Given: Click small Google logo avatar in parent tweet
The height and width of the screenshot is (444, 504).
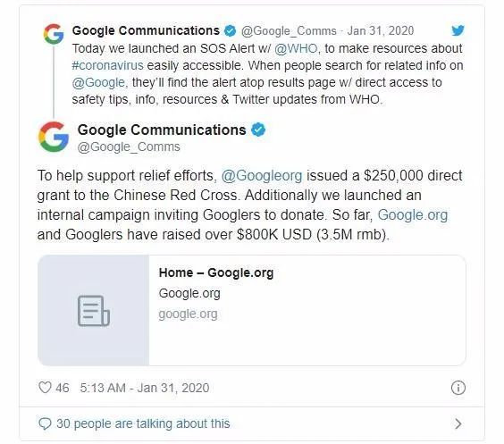Looking at the screenshot, I should point(54,34).
